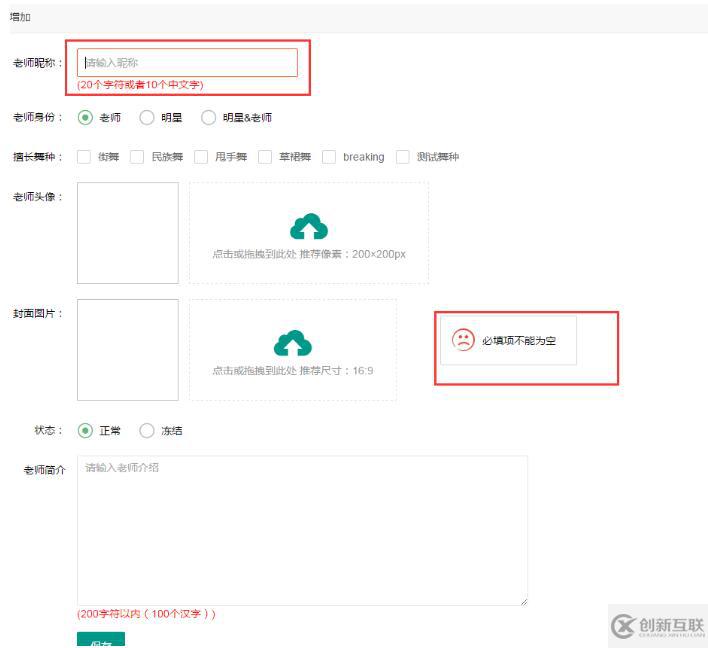708x648 pixels.
Task: Click the cover image preview box
Action: [x=128, y=350]
